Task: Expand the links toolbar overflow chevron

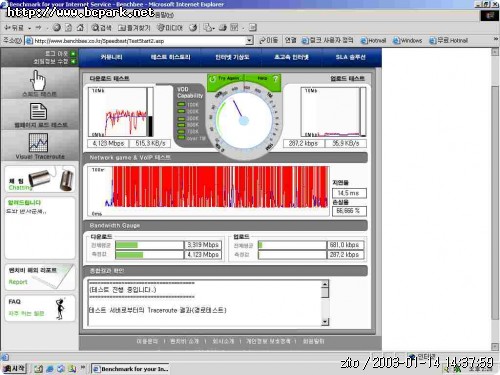Action: point(496,39)
